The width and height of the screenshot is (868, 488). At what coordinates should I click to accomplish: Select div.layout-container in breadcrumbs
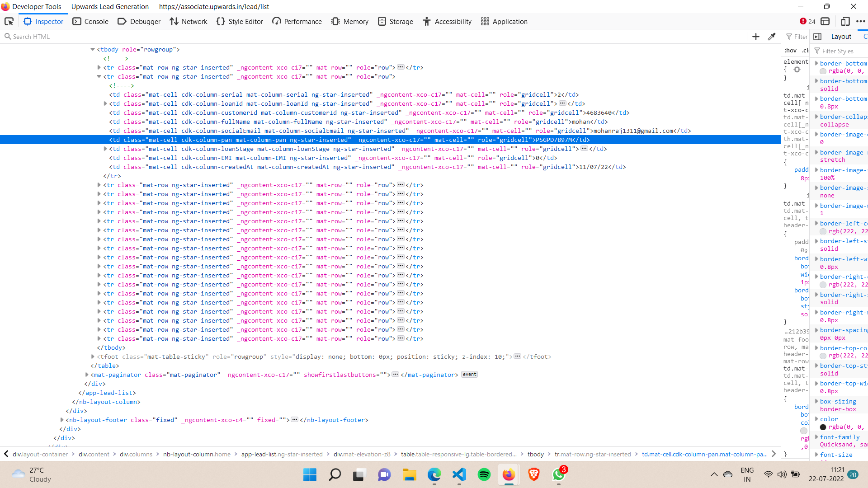(x=40, y=454)
